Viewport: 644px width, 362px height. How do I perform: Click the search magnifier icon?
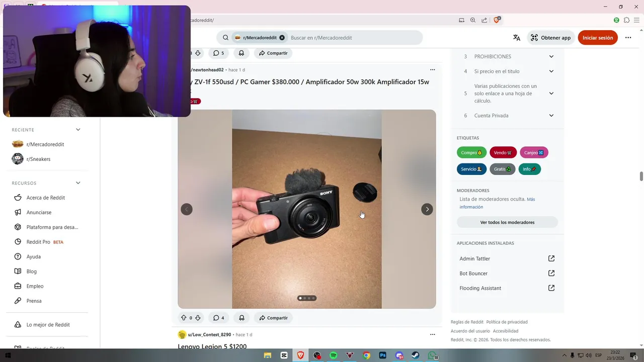pos(225,38)
